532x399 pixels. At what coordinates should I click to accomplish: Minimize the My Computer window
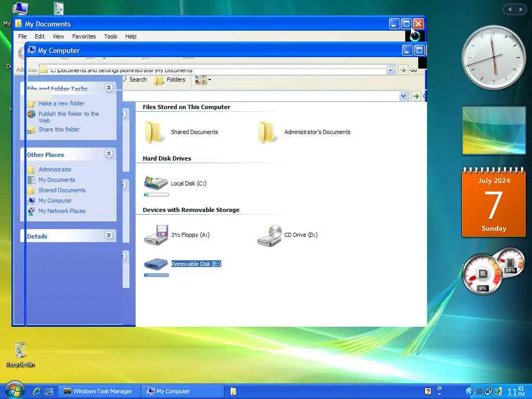point(407,50)
